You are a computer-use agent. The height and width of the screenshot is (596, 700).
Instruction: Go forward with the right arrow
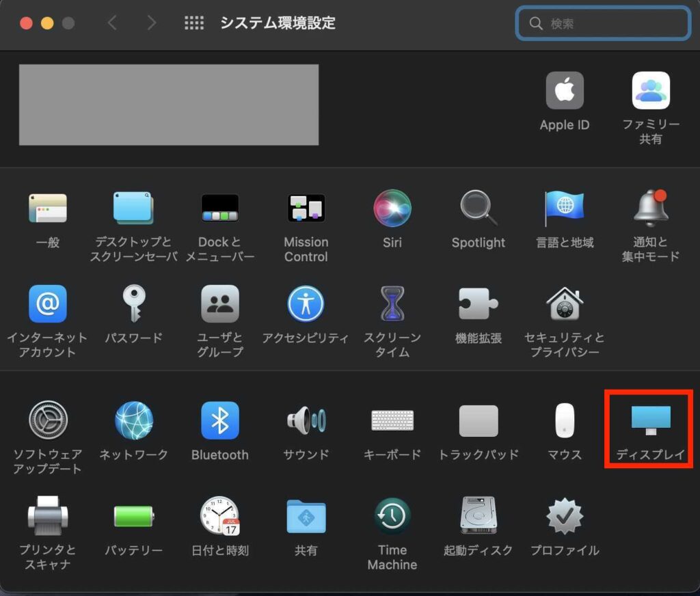pos(152,23)
